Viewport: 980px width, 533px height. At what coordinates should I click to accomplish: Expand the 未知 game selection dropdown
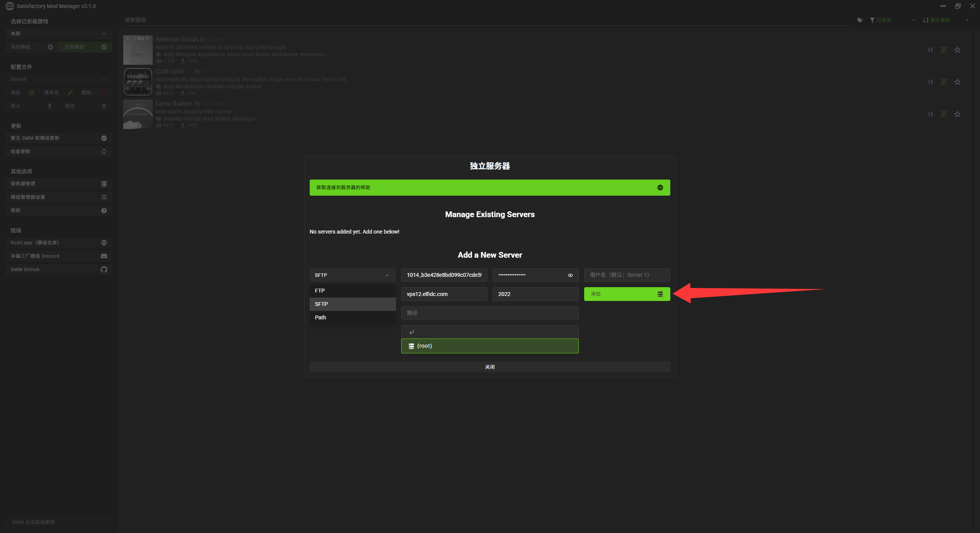[x=59, y=34]
